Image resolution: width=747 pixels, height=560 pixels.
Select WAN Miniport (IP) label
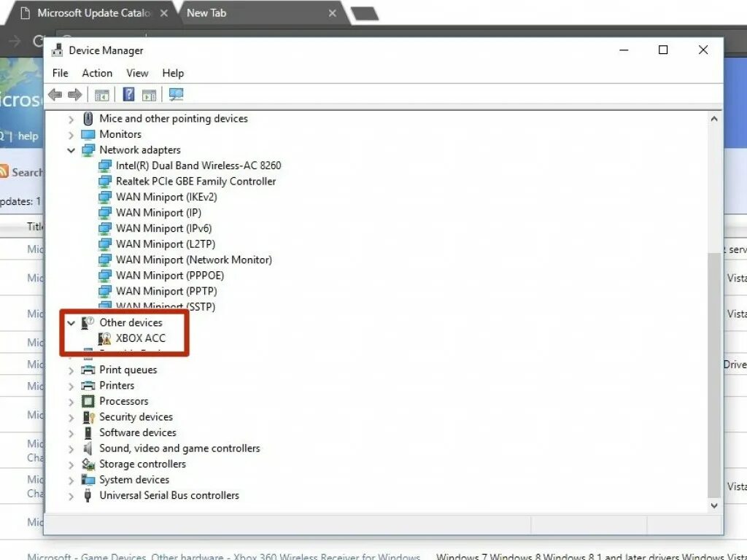(x=158, y=213)
